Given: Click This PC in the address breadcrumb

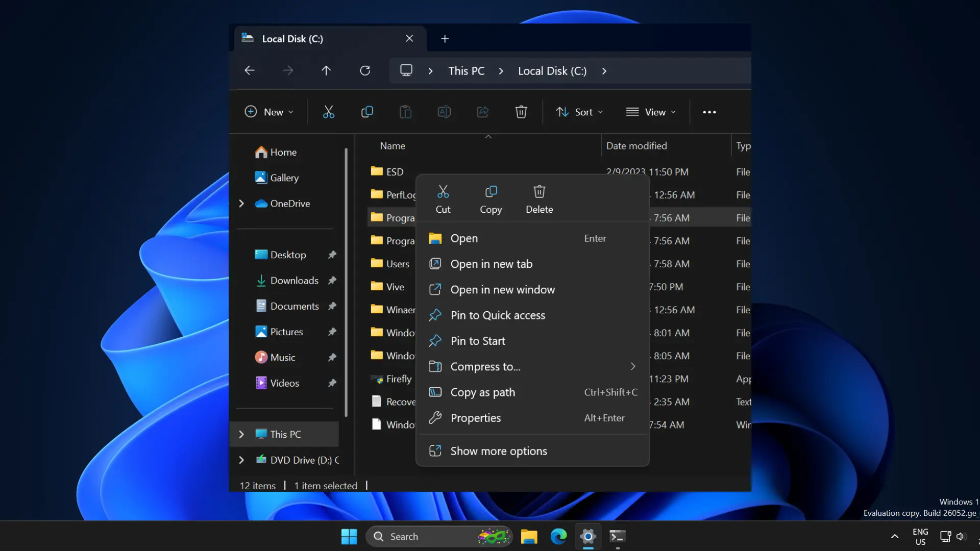Looking at the screenshot, I should tap(467, 71).
